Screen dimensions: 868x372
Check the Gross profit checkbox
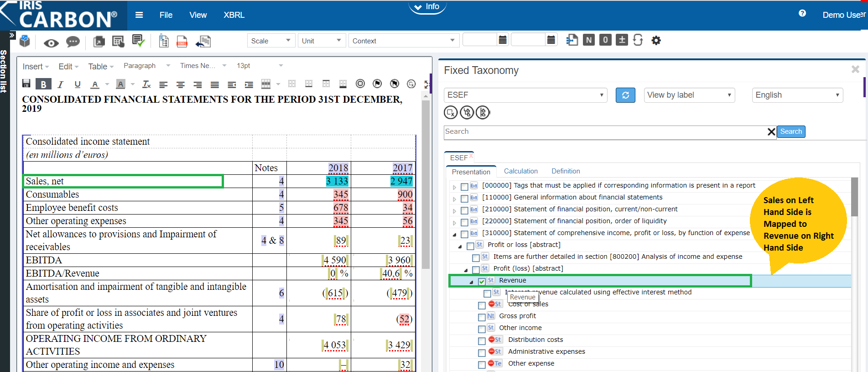point(482,317)
